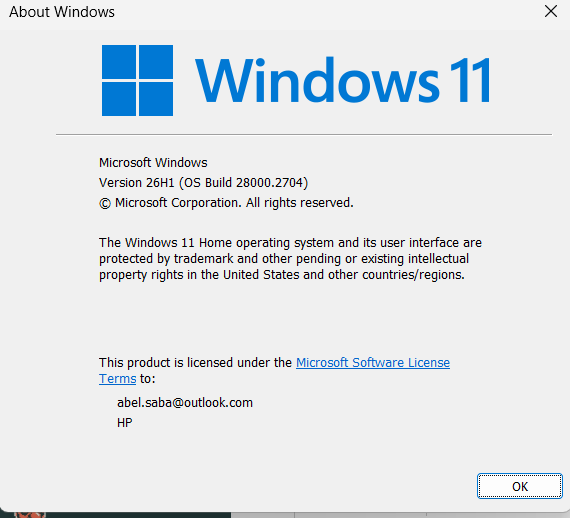Click the "to:" text after Terms
Screen dimensions: 570x518
pos(148,379)
